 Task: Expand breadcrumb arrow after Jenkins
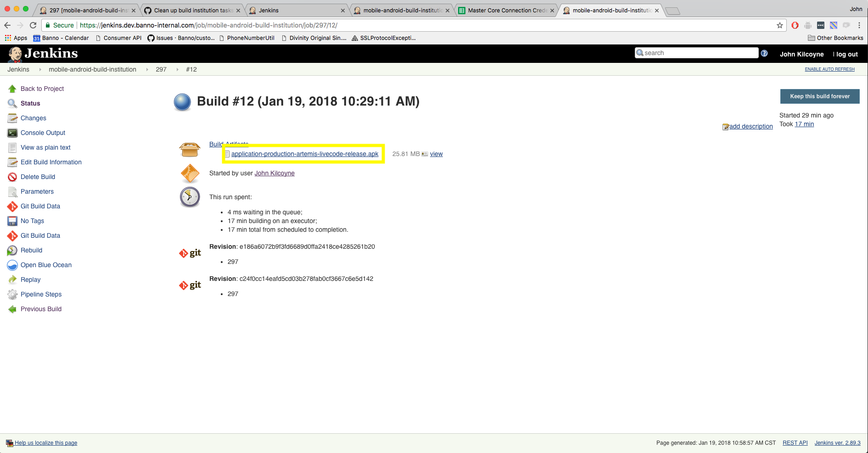[40, 69]
